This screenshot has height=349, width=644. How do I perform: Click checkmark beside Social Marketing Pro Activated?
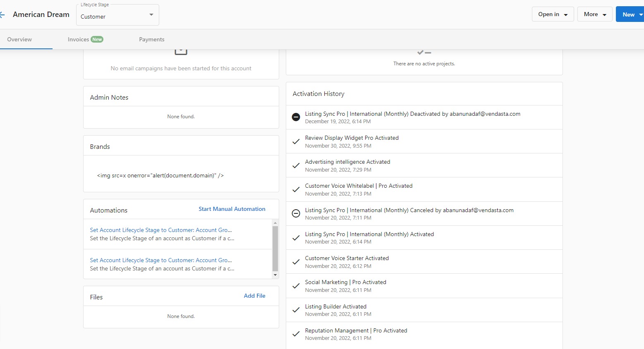tap(296, 286)
